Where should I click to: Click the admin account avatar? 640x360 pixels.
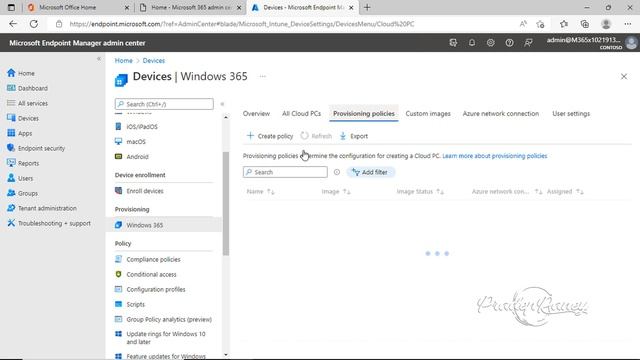tap(631, 42)
